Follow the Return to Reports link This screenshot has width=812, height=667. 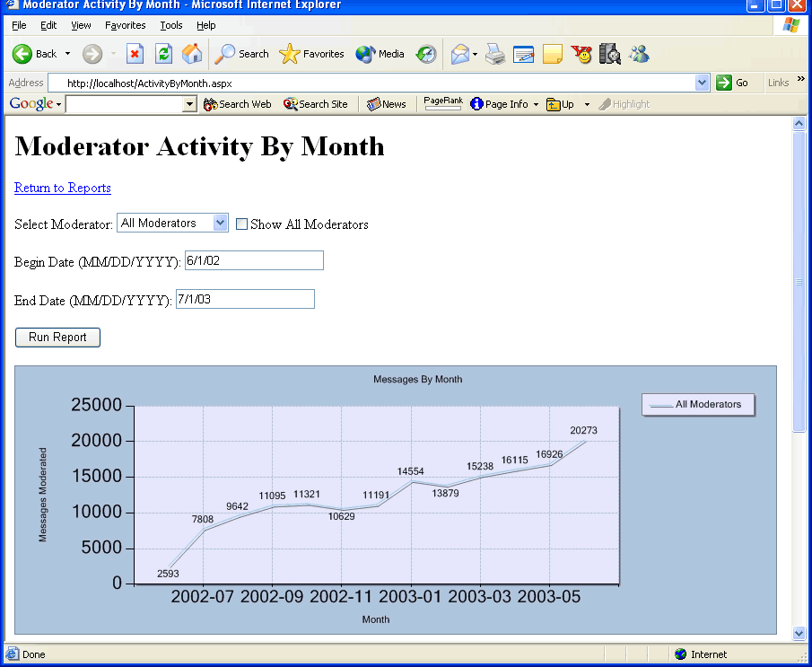click(x=63, y=188)
